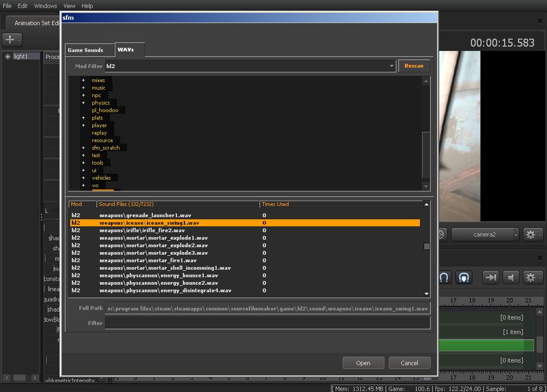Open the timeline settings gear
The image size is (547, 392).
[530, 277]
